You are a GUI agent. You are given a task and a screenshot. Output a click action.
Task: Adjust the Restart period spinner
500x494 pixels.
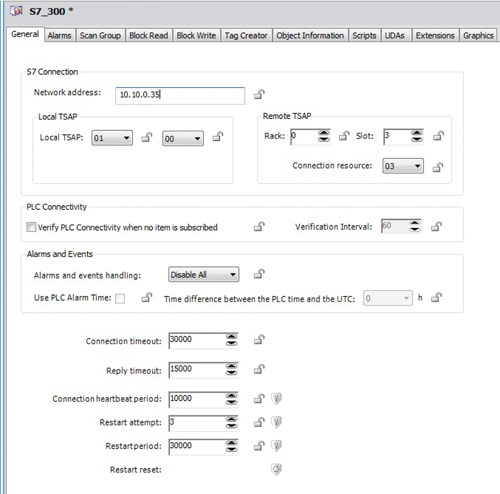tap(232, 446)
